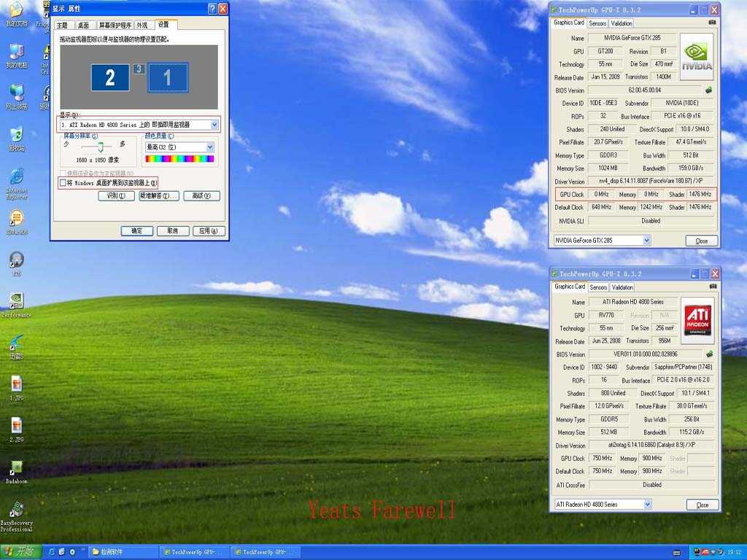Click ATI Radeon HD 4800 Series Name field
747x560 pixels.
click(633, 302)
